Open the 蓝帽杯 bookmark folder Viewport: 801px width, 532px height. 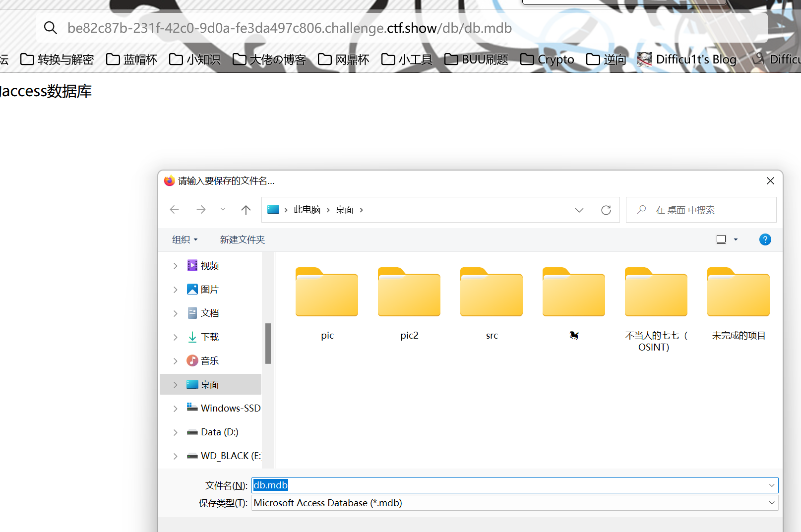(132, 59)
